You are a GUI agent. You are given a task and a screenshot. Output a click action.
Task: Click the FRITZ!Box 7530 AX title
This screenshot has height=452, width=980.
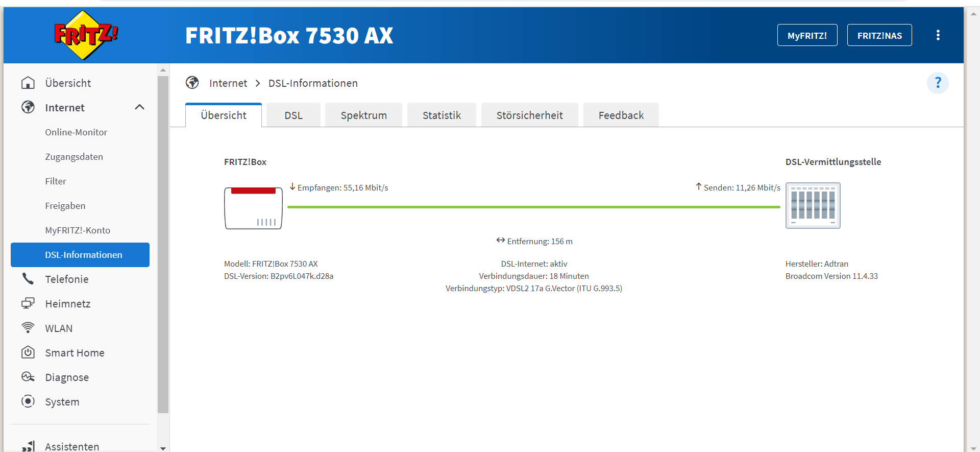tap(289, 36)
